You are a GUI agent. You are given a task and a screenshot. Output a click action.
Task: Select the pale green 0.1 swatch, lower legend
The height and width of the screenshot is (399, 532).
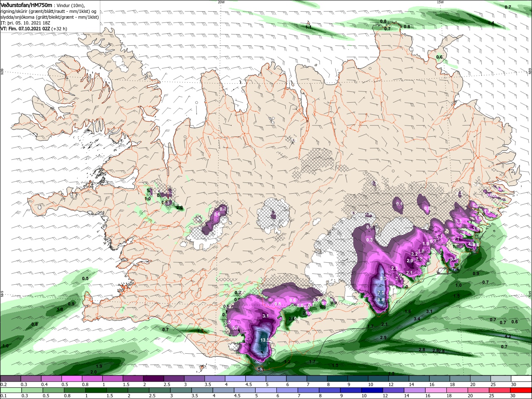coord(10,390)
